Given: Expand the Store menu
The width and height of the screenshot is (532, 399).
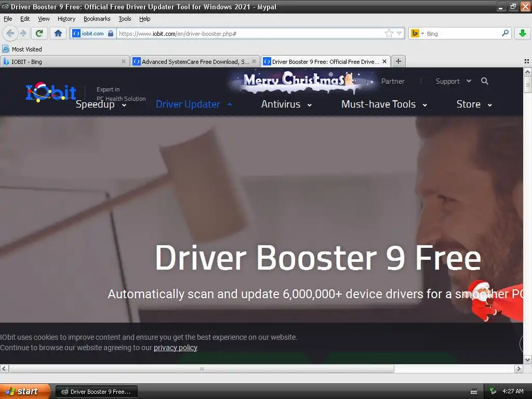Looking at the screenshot, I should point(474,104).
